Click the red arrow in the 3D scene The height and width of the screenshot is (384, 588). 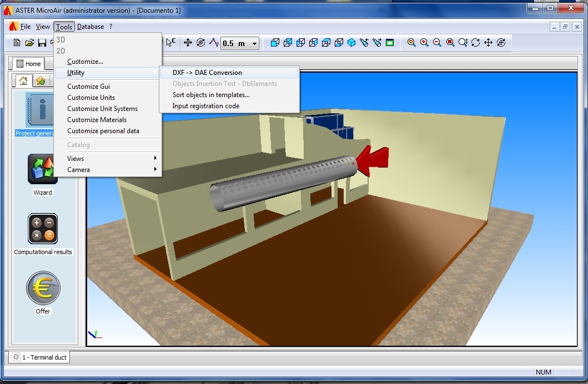(373, 160)
